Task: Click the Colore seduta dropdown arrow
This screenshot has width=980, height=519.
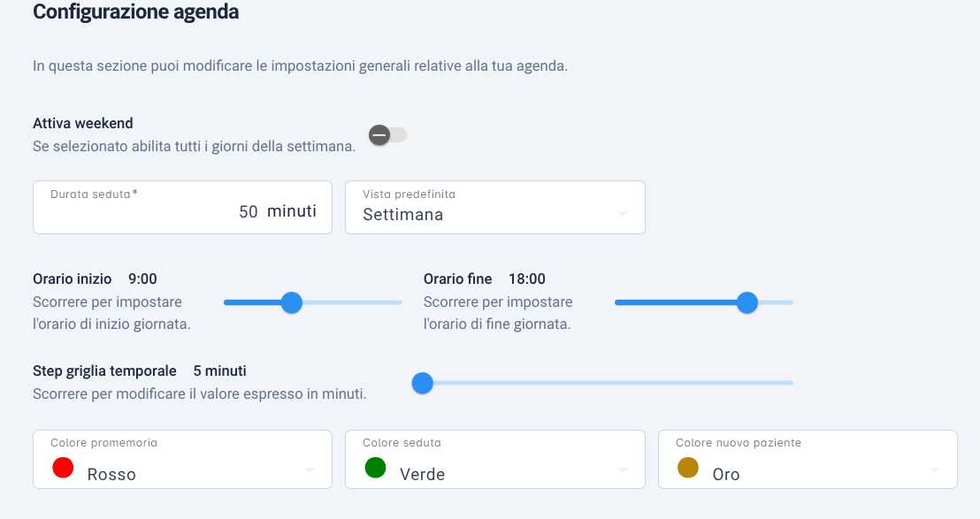Action: click(x=622, y=470)
